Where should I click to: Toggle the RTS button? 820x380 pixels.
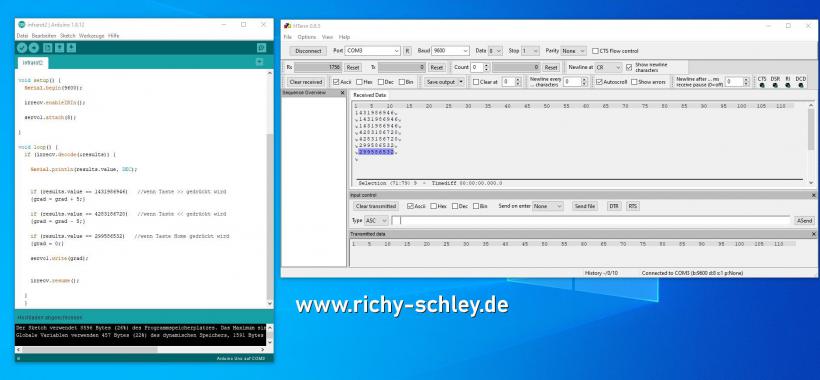tap(633, 206)
